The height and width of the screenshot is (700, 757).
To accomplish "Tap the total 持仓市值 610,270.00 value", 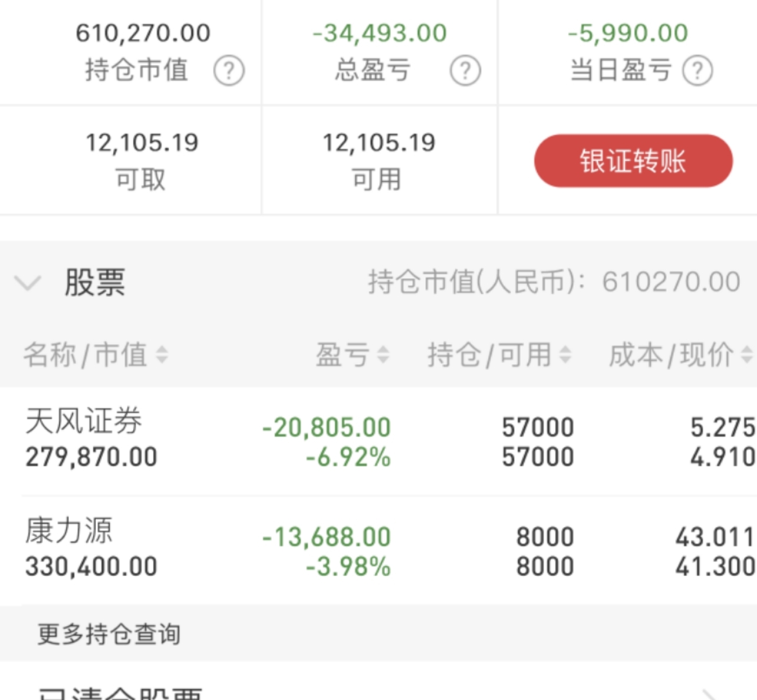I will point(143,33).
